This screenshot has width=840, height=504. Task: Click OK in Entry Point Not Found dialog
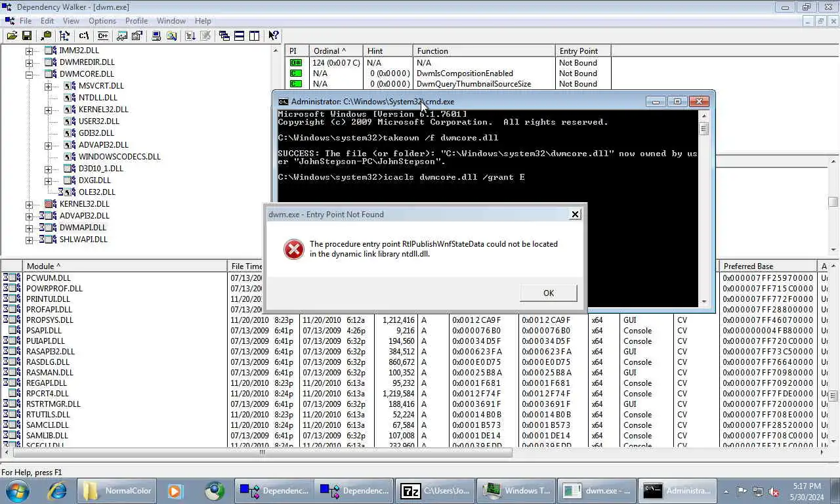(x=549, y=293)
